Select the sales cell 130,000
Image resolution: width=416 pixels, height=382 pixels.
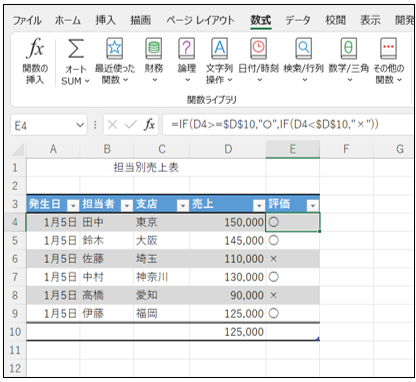click(x=228, y=277)
